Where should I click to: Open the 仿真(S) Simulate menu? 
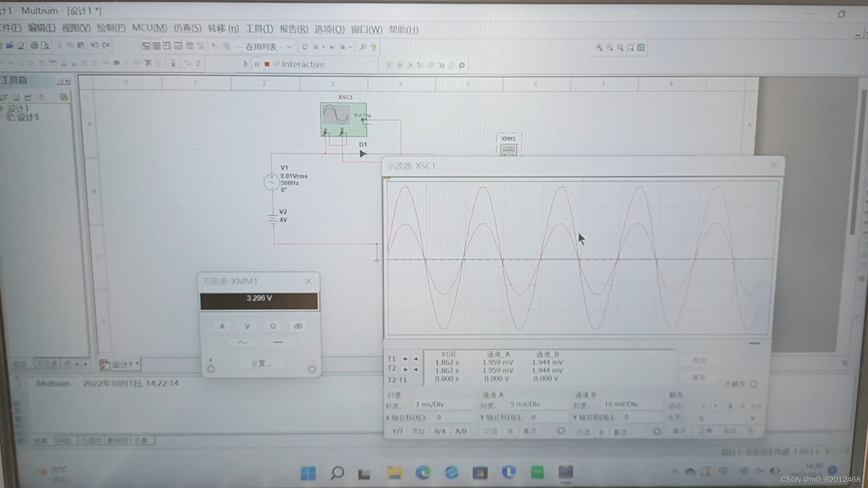pyautogui.click(x=187, y=29)
